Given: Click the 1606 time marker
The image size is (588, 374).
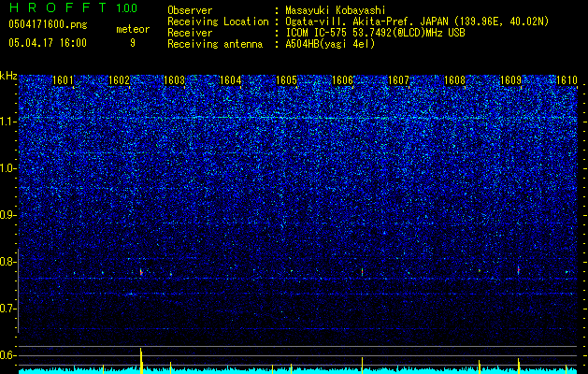Looking at the screenshot, I should (x=343, y=80).
